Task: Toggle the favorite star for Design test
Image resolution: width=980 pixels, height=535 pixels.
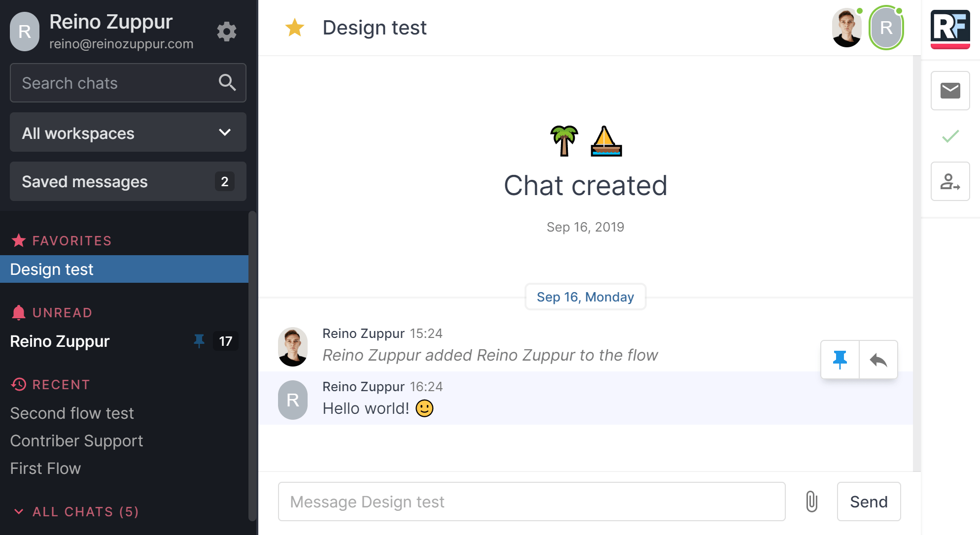Action: 295,28
